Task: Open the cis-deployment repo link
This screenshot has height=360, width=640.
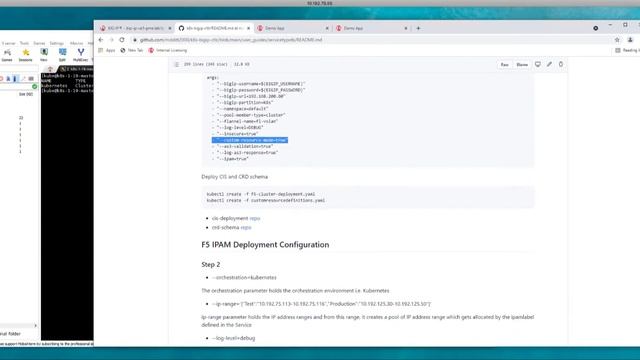Action: tap(255, 218)
